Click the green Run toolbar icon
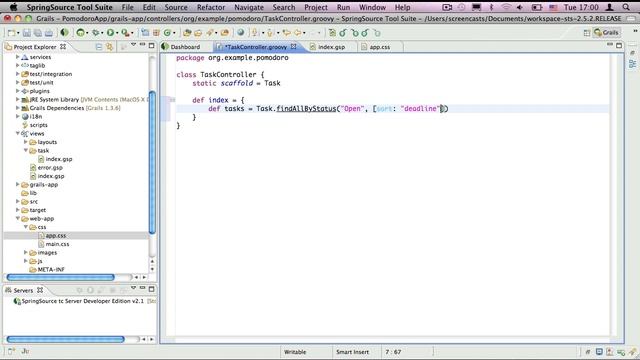Image resolution: width=640 pixels, height=360 pixels. (110, 33)
